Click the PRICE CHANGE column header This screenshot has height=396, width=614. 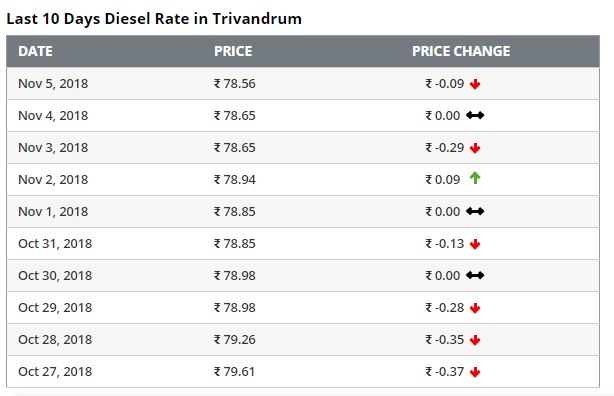(x=461, y=51)
